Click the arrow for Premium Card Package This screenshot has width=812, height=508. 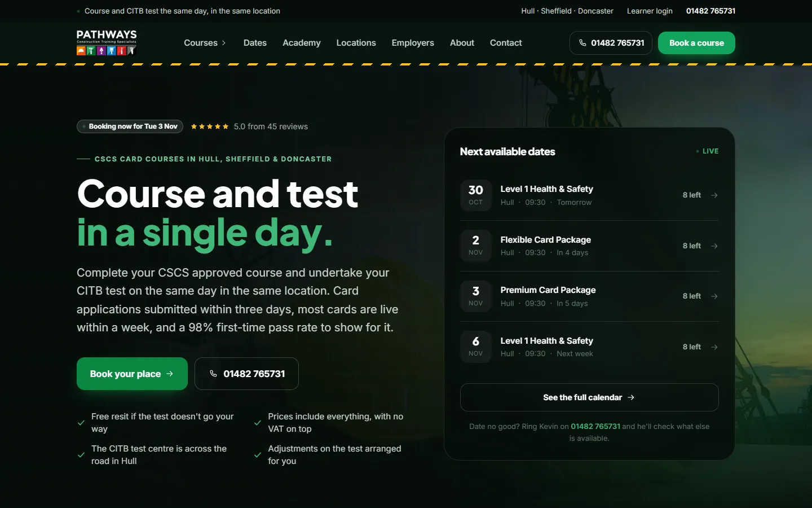click(714, 296)
